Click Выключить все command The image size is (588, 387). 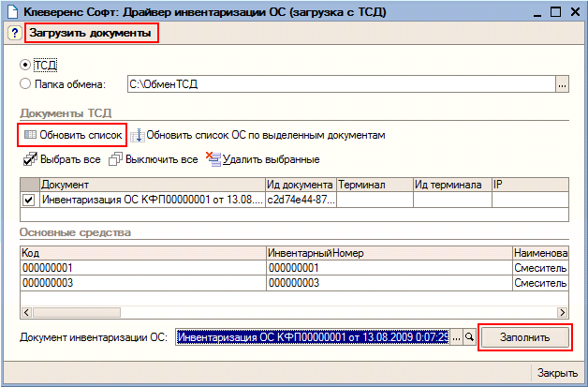(x=154, y=159)
